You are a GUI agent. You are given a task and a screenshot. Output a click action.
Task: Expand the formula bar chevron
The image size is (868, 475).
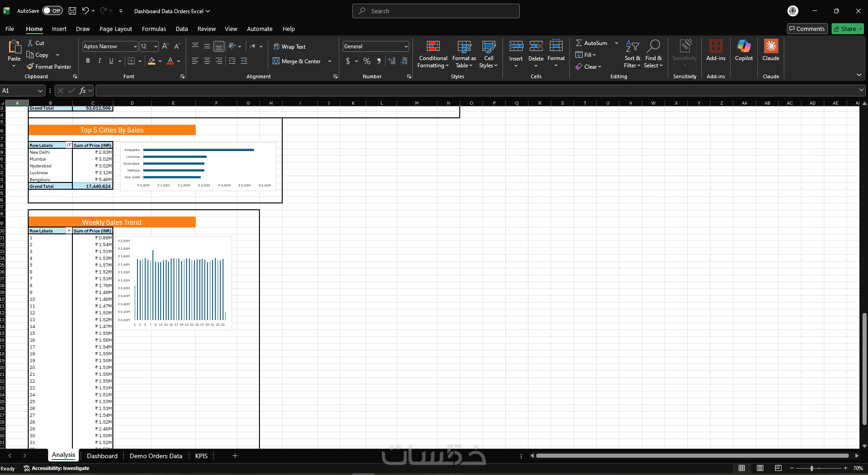point(861,90)
